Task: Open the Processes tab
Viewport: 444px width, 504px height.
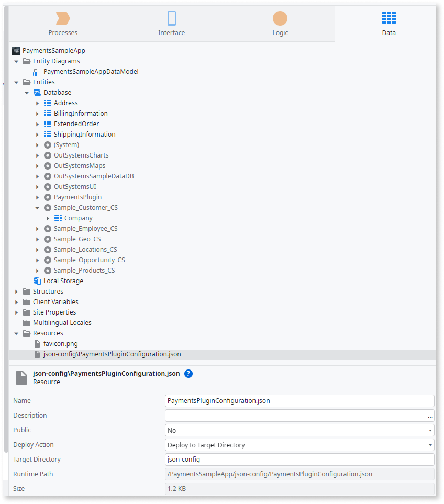Action: click(63, 24)
